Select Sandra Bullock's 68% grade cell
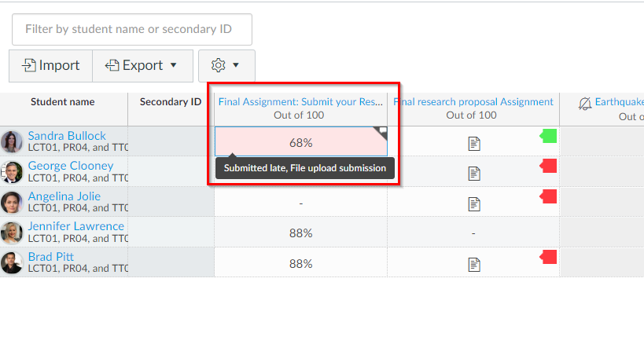This screenshot has height=337, width=644. pyautogui.click(x=300, y=142)
